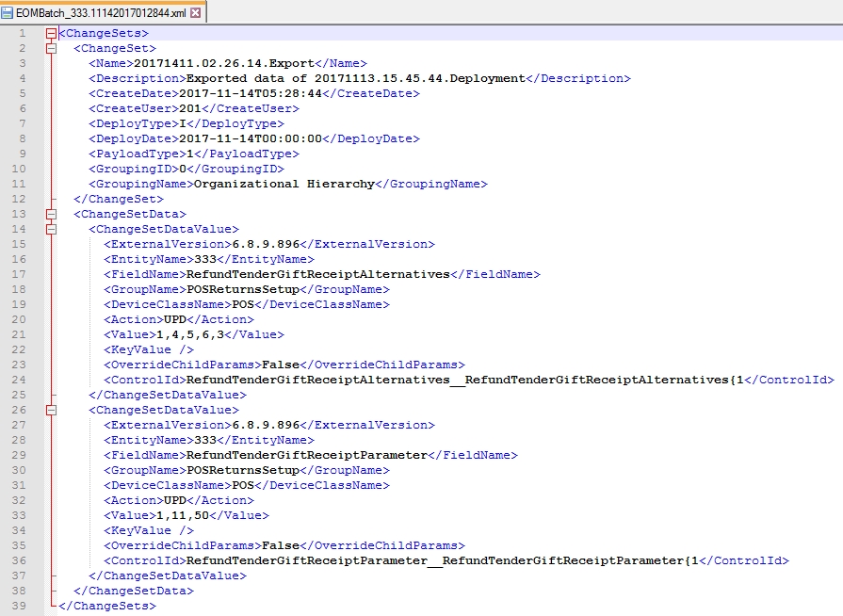Click OverrideChildParams False on line 23
Viewport: 843px width, 616px height.
(x=280, y=365)
